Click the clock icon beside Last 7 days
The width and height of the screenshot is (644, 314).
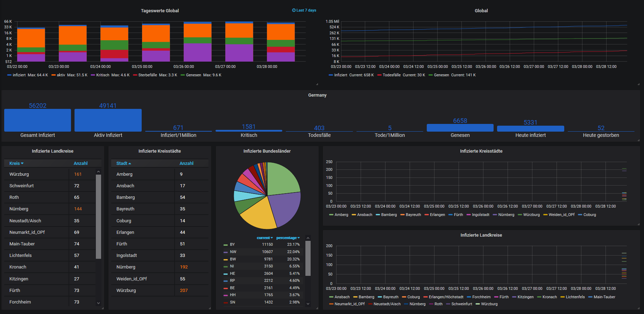click(294, 11)
